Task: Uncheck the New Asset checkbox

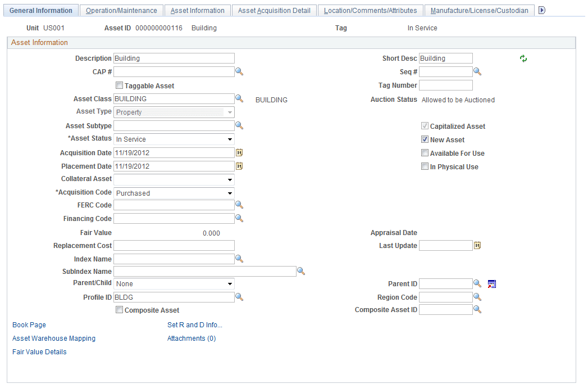Action: 425,139
